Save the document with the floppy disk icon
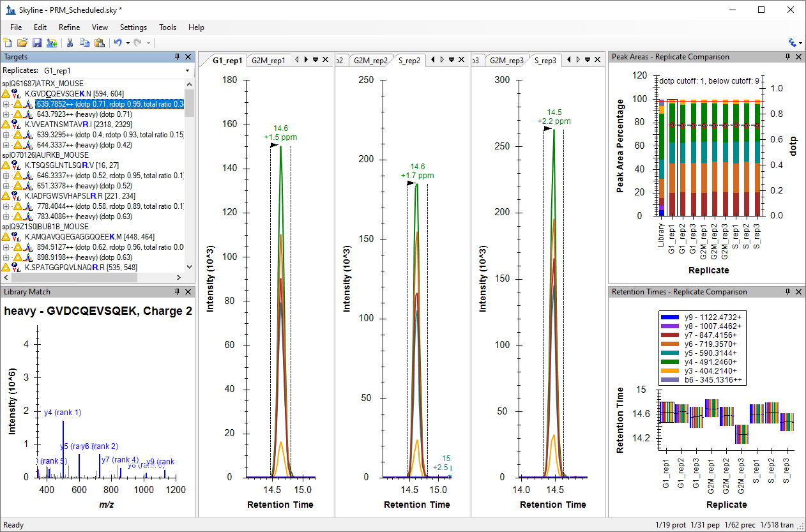Screen dimensions: 806x532 pyautogui.click(x=37, y=43)
